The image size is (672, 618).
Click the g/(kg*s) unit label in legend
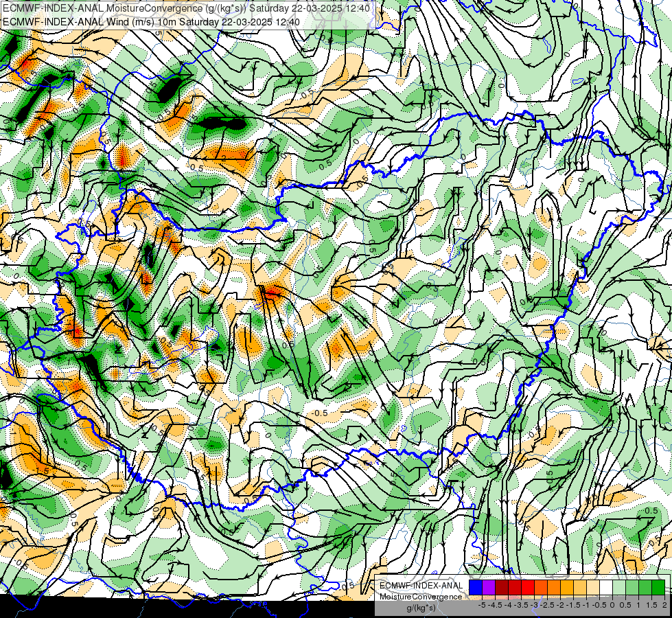pos(421,608)
